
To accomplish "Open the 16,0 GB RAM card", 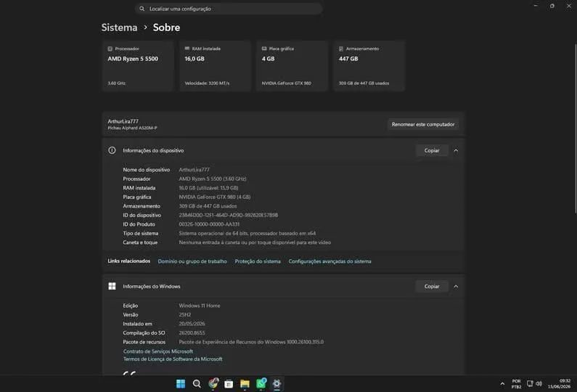I will point(215,66).
